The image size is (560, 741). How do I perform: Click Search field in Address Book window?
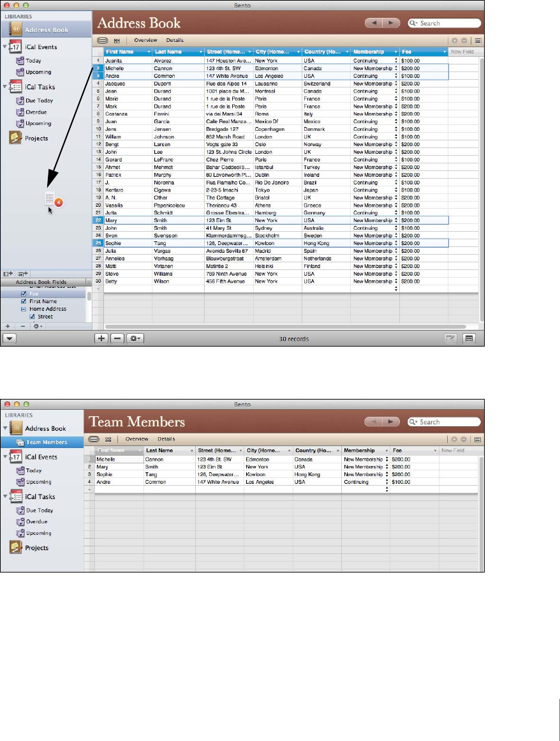pyautogui.click(x=445, y=23)
